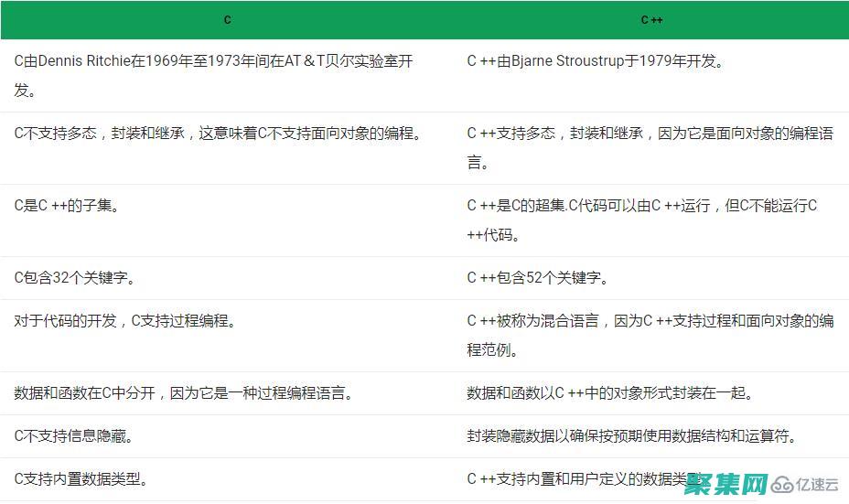This screenshot has height=504, width=849.
Task: Select the "C" column header
Action: 227,20
